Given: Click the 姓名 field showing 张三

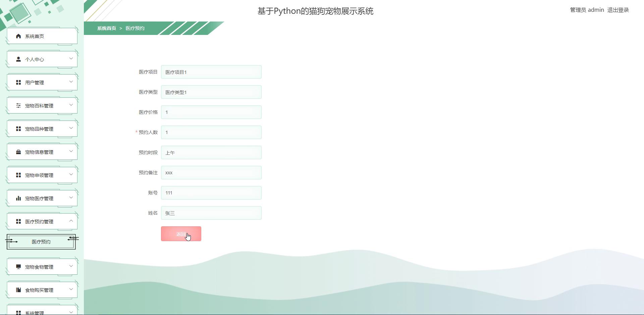Looking at the screenshot, I should pos(211,213).
